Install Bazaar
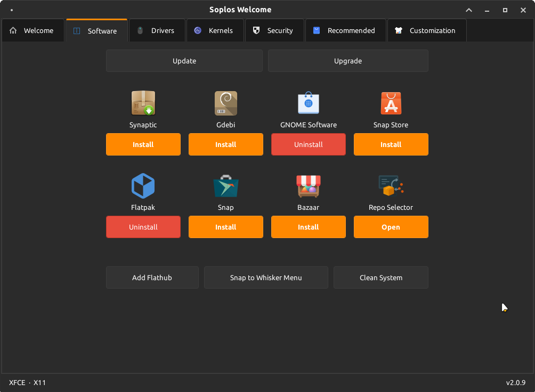535x392 pixels. click(x=309, y=227)
